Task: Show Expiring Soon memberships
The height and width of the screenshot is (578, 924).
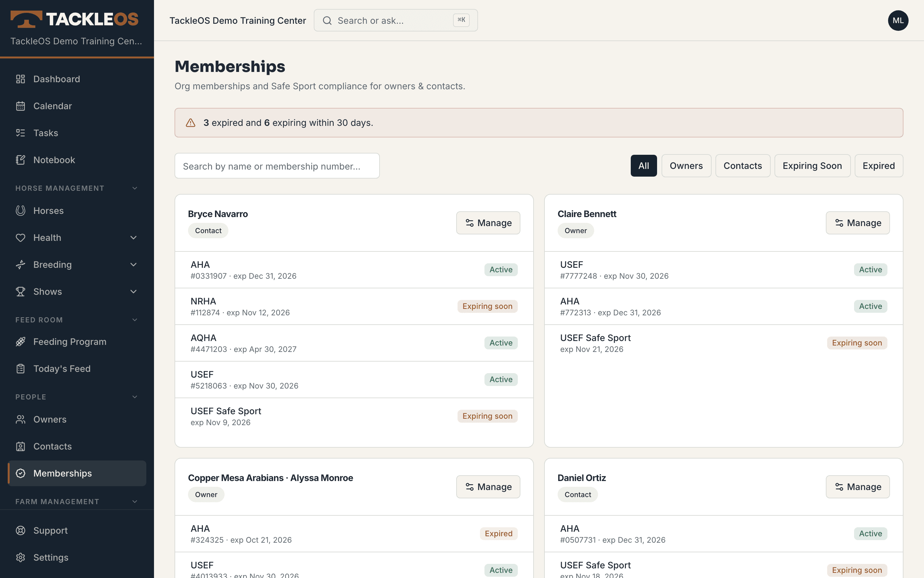Action: pyautogui.click(x=812, y=166)
